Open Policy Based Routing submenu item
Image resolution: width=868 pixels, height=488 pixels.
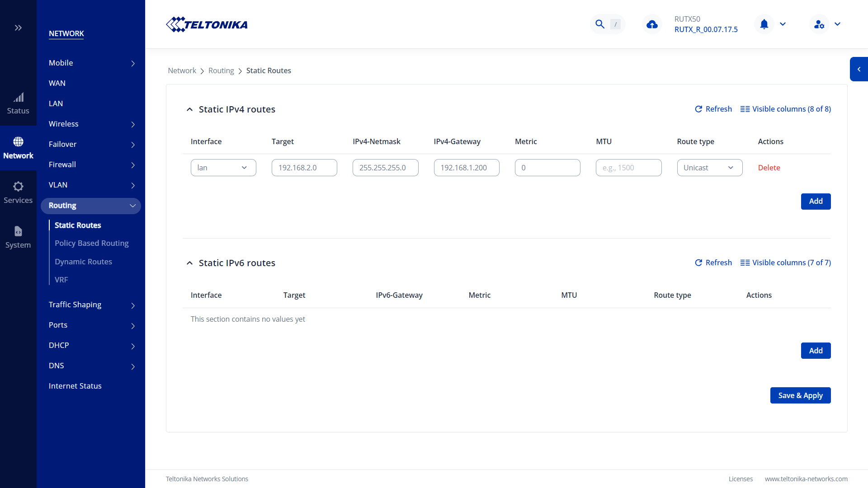(x=92, y=244)
